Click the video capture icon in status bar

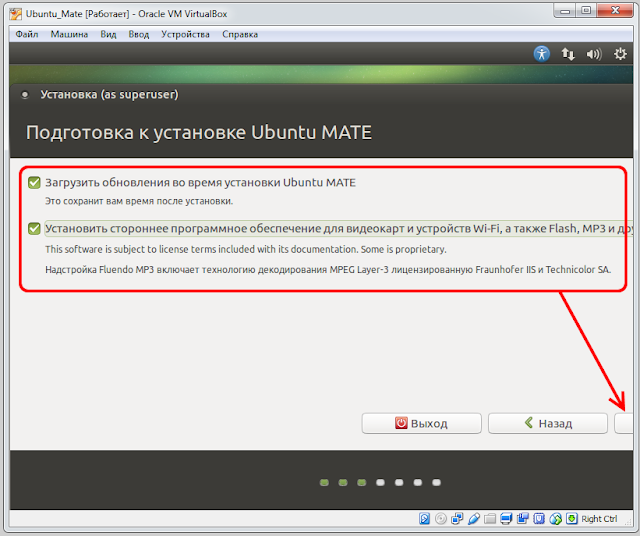[522, 518]
